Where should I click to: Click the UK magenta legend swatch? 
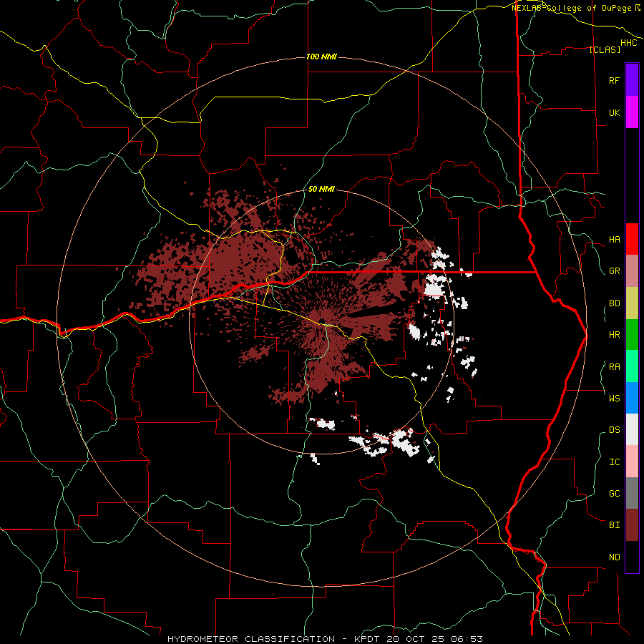tap(632, 112)
